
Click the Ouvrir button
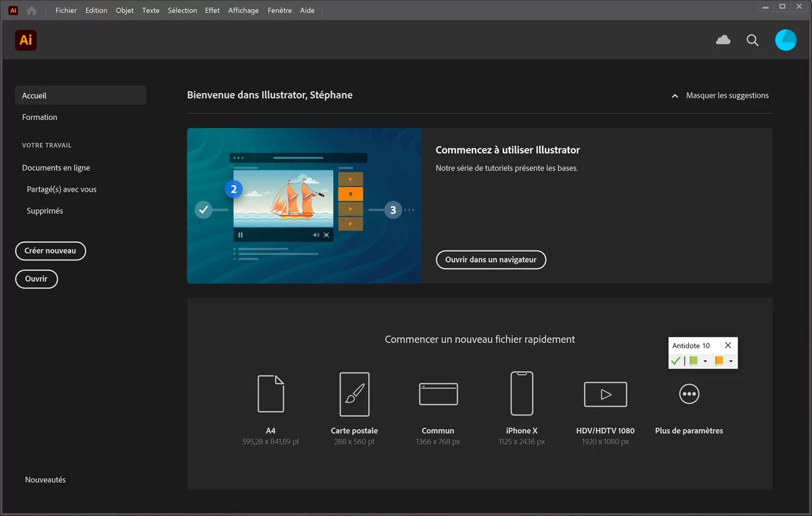[x=37, y=279]
